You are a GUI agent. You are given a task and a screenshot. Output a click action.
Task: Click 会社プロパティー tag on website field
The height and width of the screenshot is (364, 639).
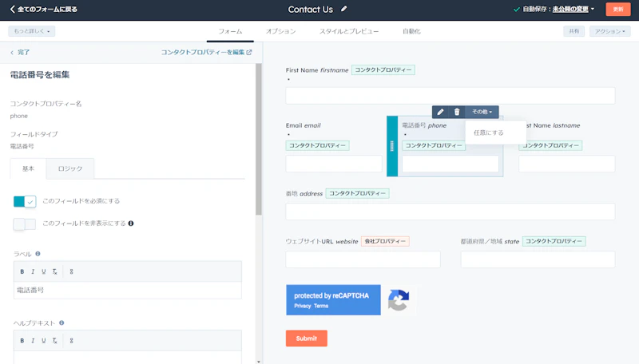pyautogui.click(x=385, y=241)
